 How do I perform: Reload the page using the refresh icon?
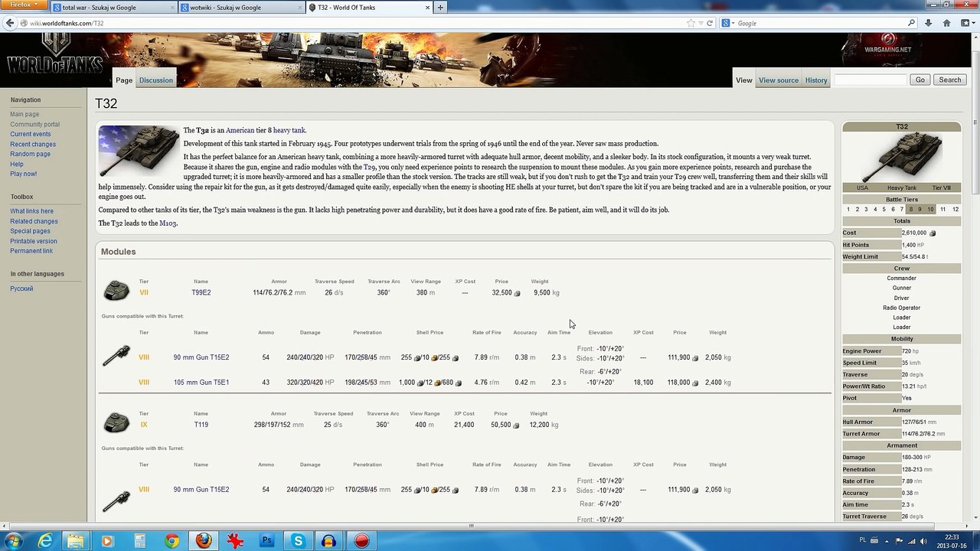[710, 23]
